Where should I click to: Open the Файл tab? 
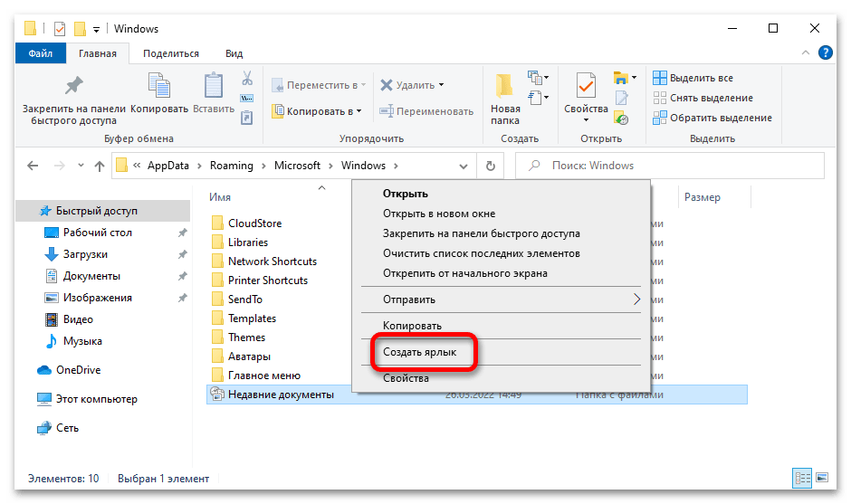click(x=41, y=53)
